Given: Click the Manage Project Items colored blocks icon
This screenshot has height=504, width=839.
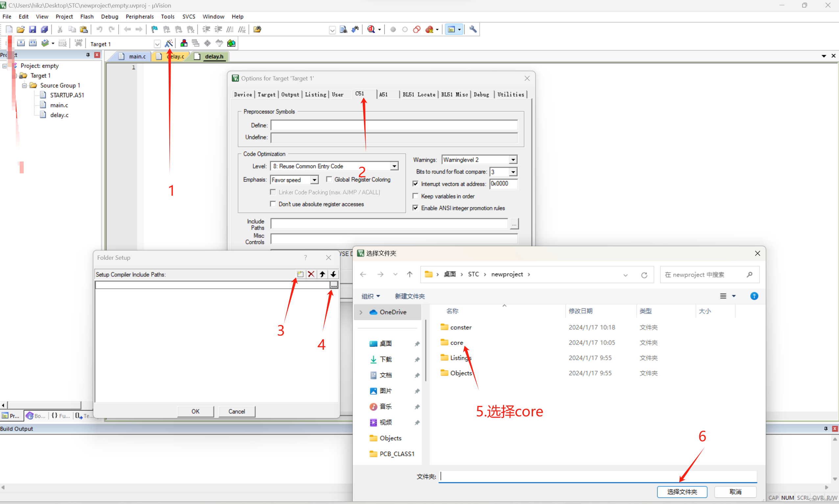Looking at the screenshot, I should coord(183,43).
